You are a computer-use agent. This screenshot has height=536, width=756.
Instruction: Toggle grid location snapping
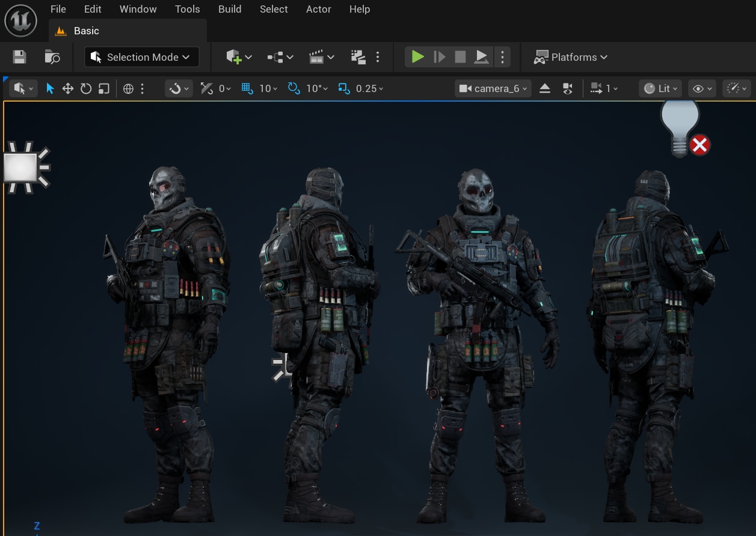[x=247, y=88]
